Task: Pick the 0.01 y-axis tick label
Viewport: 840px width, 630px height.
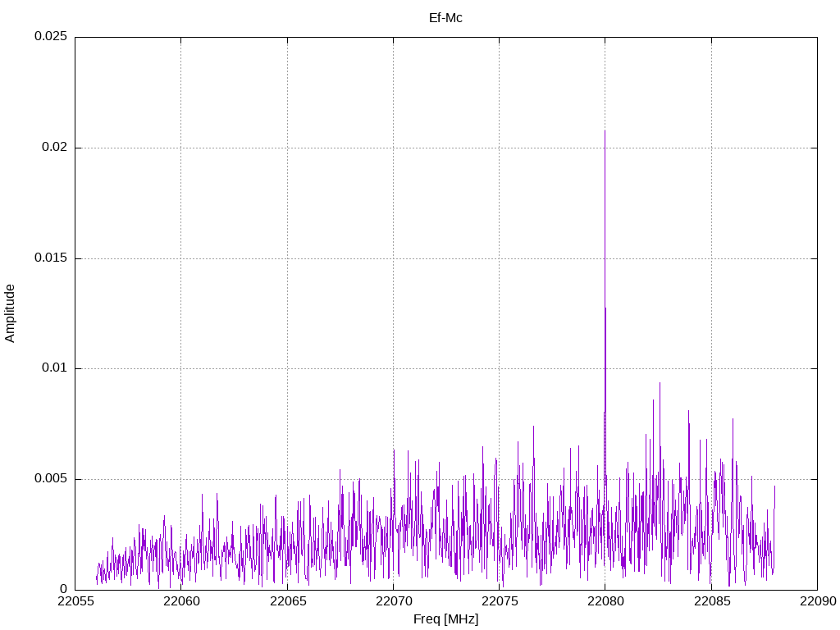Action: (x=53, y=368)
